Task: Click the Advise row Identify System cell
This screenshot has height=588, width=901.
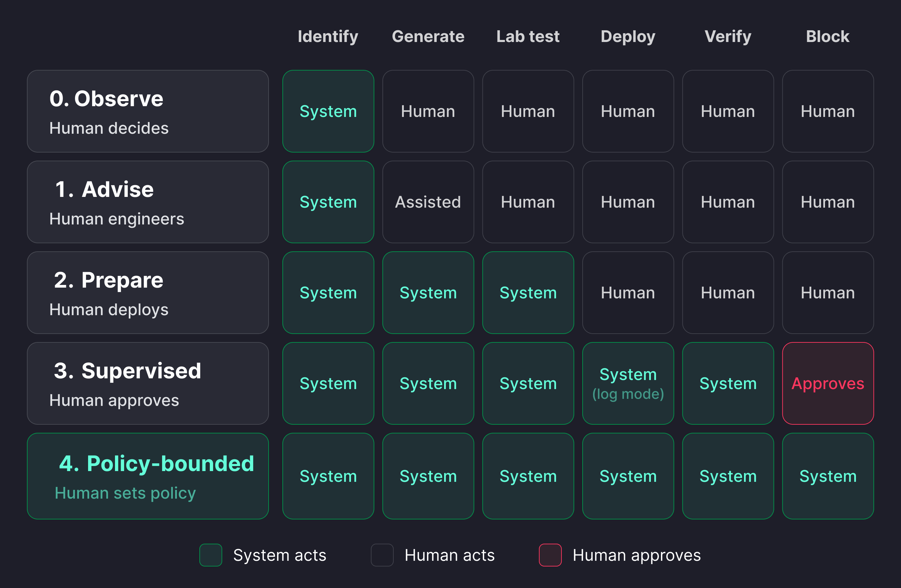Action: point(328,202)
